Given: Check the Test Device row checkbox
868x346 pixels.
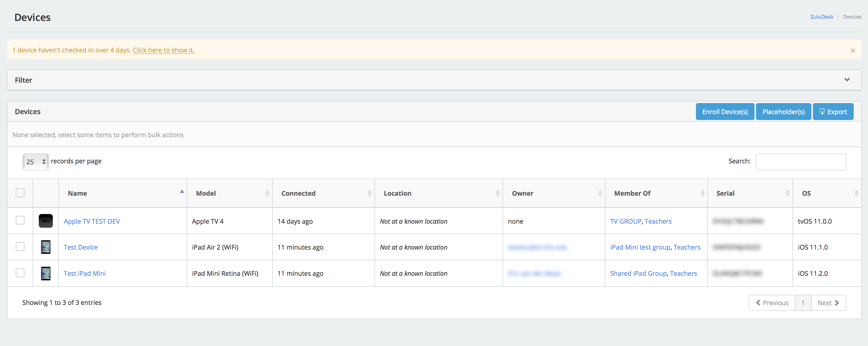Looking at the screenshot, I should click(x=20, y=246).
